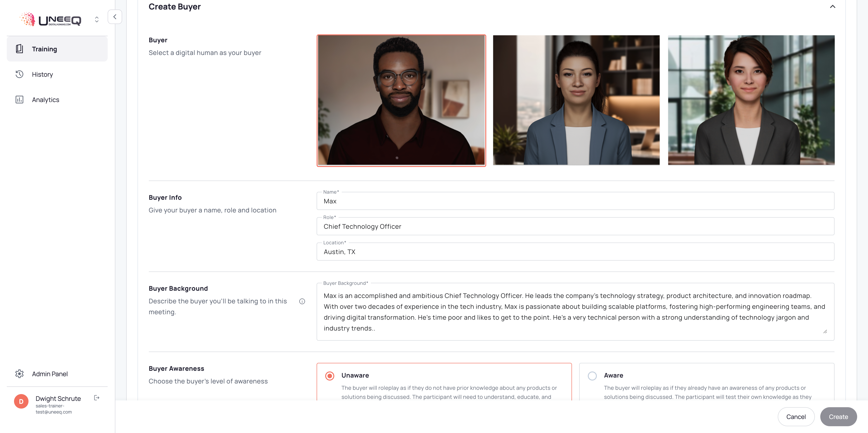Click the History clock icon
Viewport: 868px width, 433px height.
click(x=19, y=74)
